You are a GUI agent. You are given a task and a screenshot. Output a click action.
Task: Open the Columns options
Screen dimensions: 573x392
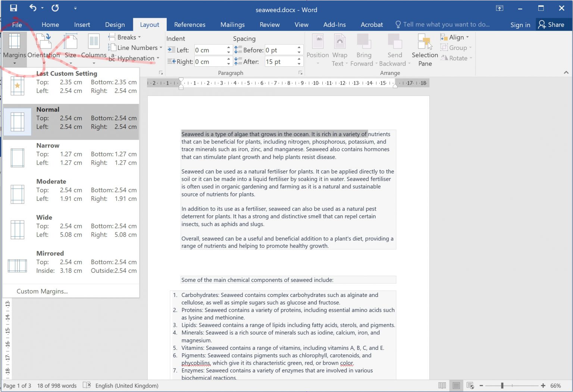pyautogui.click(x=93, y=48)
